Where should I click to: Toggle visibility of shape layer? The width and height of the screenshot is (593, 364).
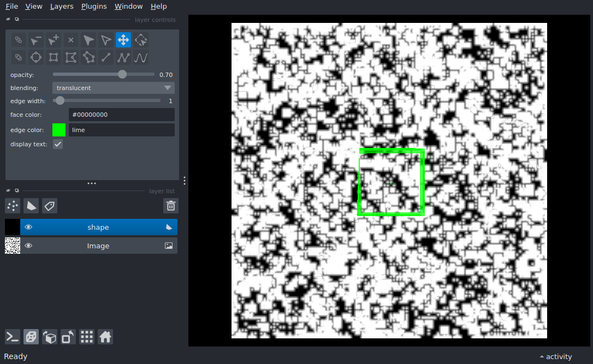pyautogui.click(x=28, y=227)
